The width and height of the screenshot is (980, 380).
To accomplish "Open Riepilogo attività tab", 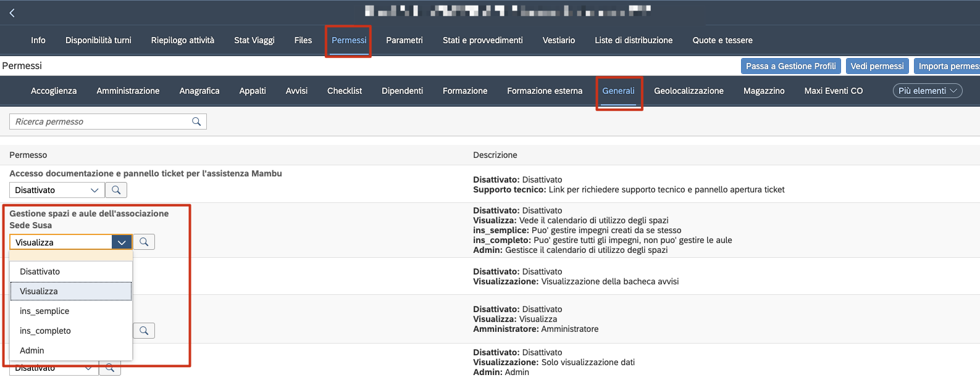I will 183,40.
